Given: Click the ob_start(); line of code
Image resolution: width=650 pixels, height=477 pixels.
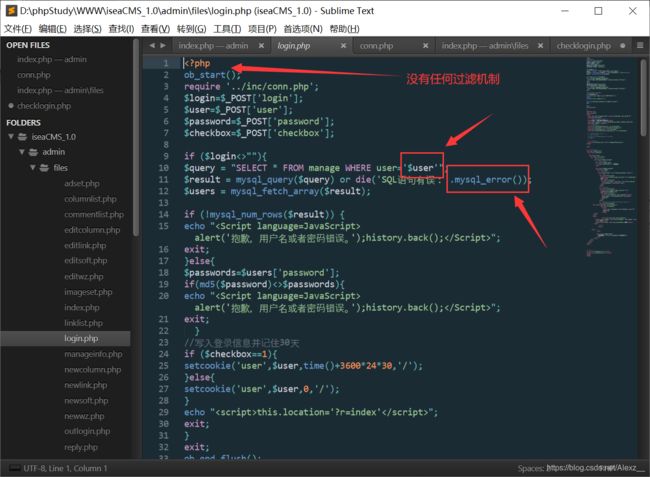Looking at the screenshot, I should tap(212, 75).
